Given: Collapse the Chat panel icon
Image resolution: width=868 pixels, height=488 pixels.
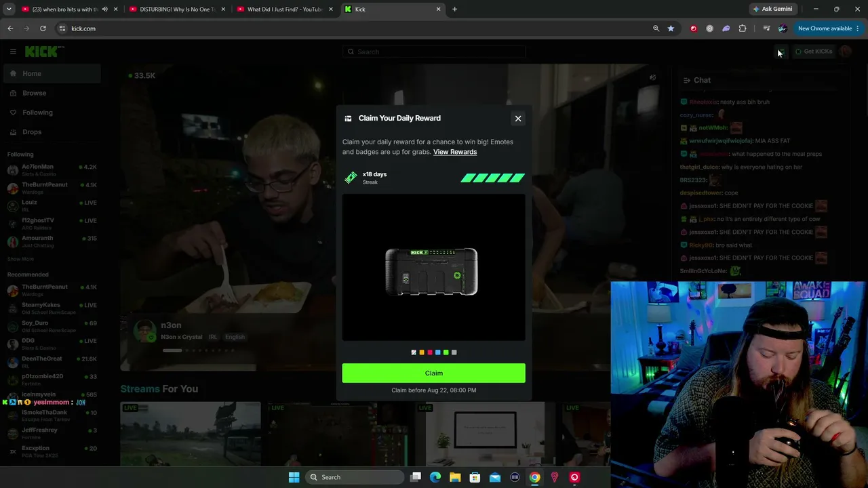Looking at the screenshot, I should (x=687, y=80).
